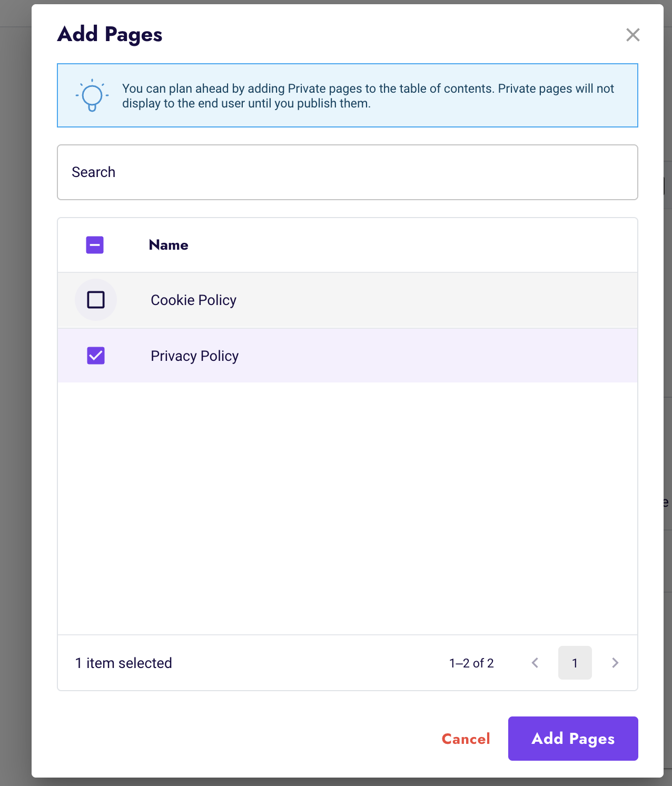Viewport: 672px width, 786px height.
Task: Click the Add Pages dialog title
Action: 110,35
